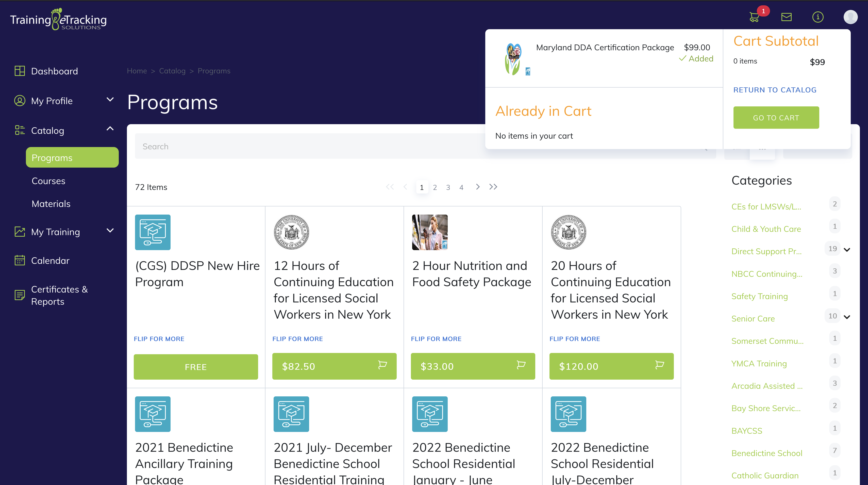Add $82.50 program to cart icon

click(382, 365)
